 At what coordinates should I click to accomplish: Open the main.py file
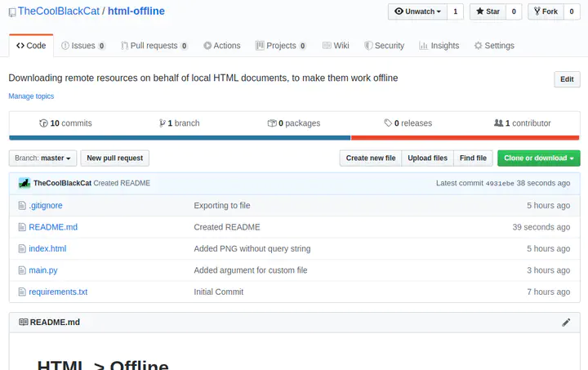(x=43, y=270)
